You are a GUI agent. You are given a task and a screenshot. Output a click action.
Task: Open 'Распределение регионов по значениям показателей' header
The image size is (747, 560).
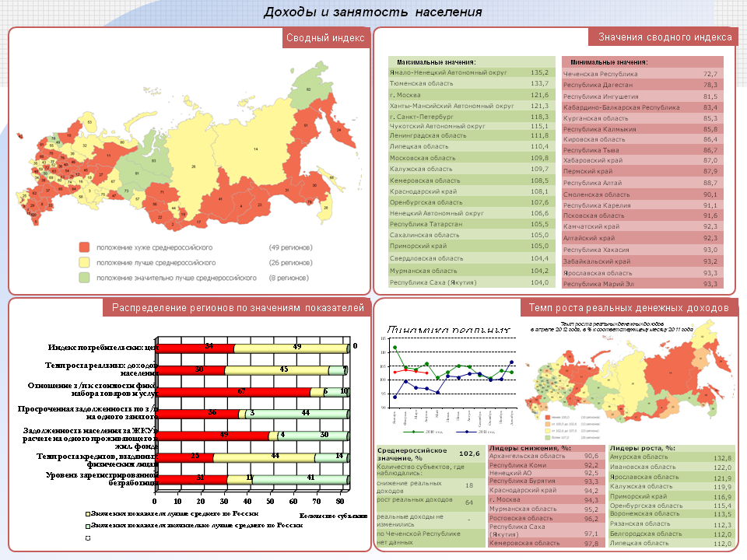[x=237, y=308]
